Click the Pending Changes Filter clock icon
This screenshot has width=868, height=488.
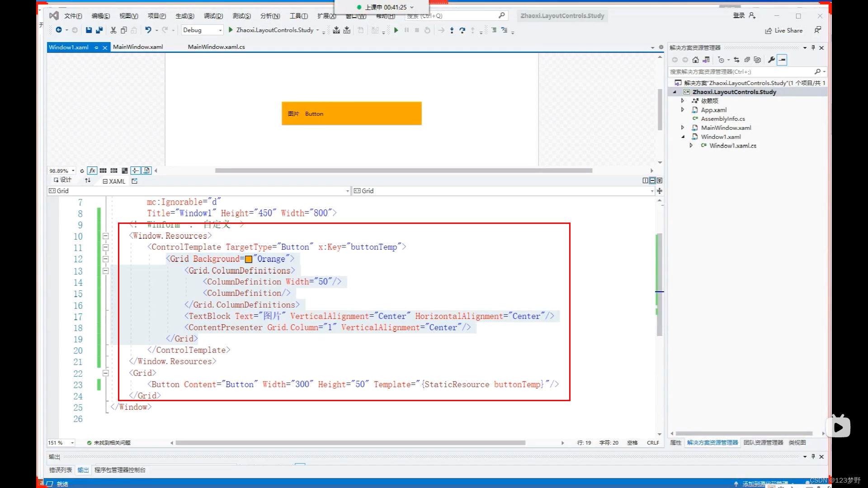[x=721, y=60]
